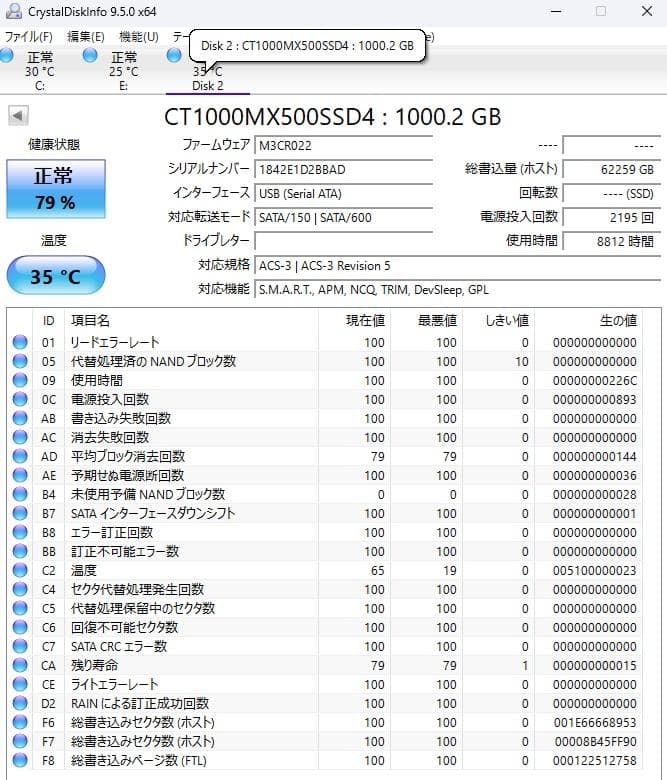This screenshot has width=667, height=780.
Task: Click the interface field USB (Serial ATA)
Action: 343,193
